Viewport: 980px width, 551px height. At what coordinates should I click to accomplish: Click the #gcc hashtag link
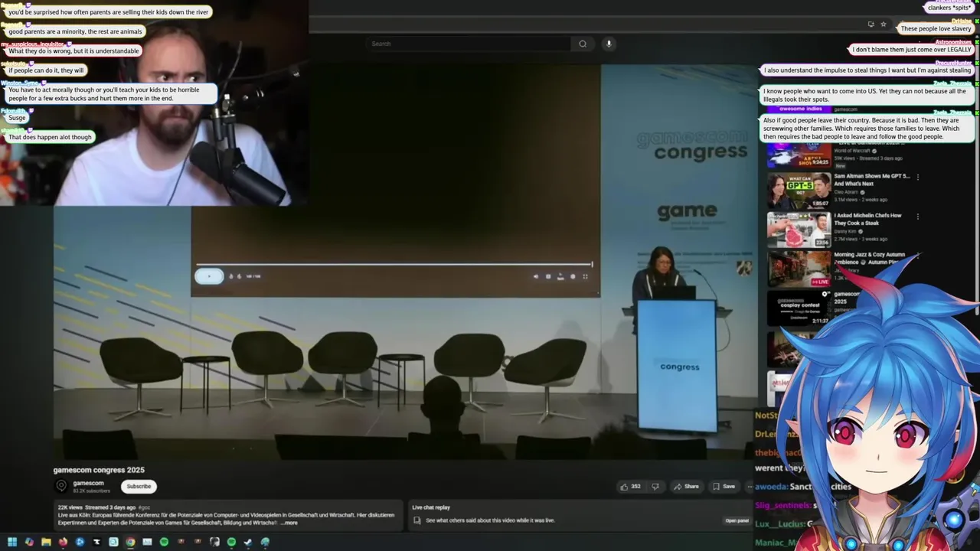144,507
